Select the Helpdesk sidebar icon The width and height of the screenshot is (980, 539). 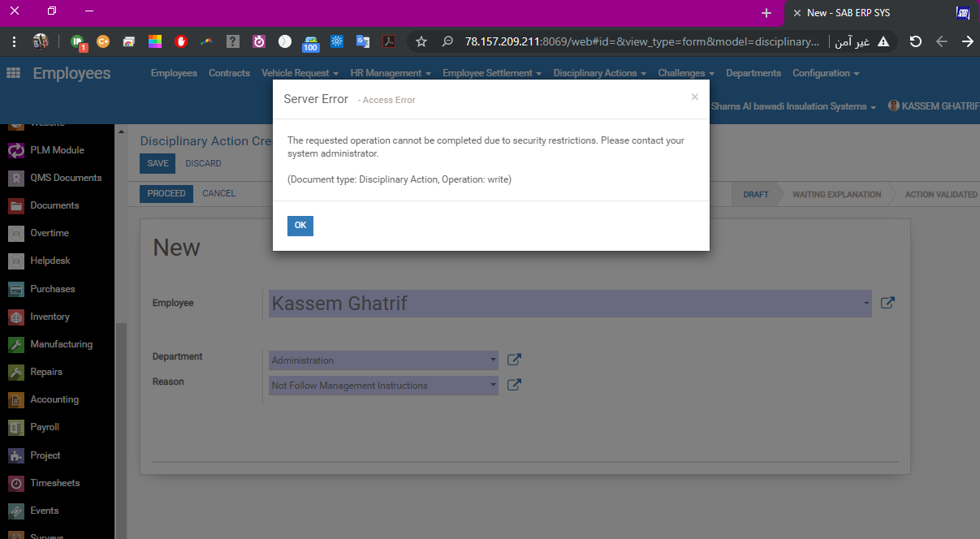(x=16, y=261)
